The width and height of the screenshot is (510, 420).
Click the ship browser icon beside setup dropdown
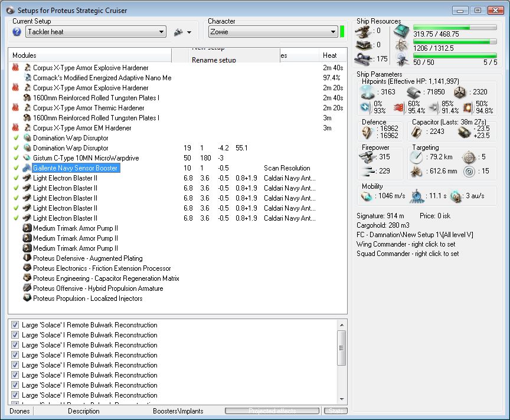[x=178, y=32]
